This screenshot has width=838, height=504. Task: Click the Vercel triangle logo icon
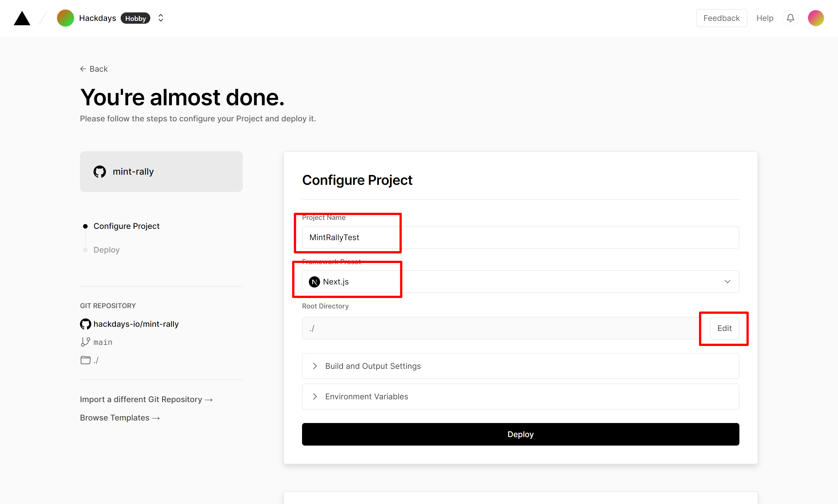[21, 17]
